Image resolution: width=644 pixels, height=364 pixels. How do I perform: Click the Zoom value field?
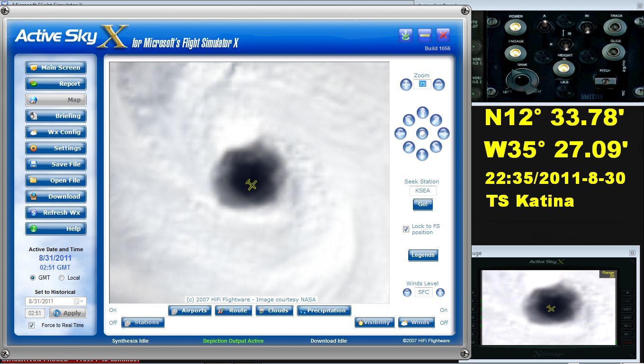[422, 84]
